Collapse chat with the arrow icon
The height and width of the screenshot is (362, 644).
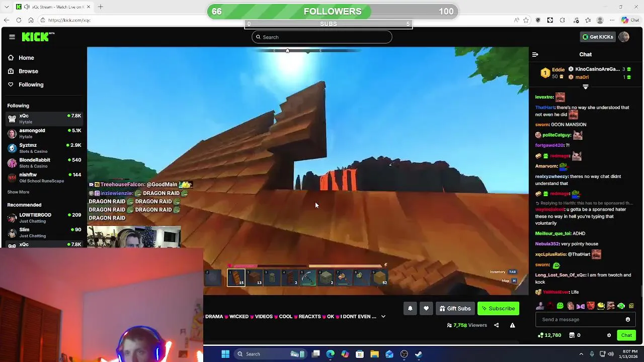click(x=535, y=54)
